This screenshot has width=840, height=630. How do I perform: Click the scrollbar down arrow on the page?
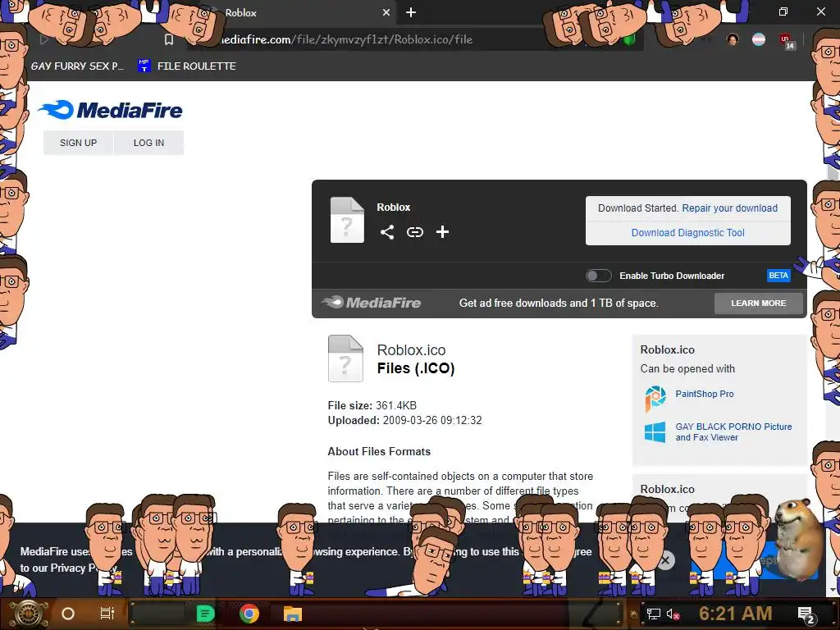pyautogui.click(x=833, y=591)
